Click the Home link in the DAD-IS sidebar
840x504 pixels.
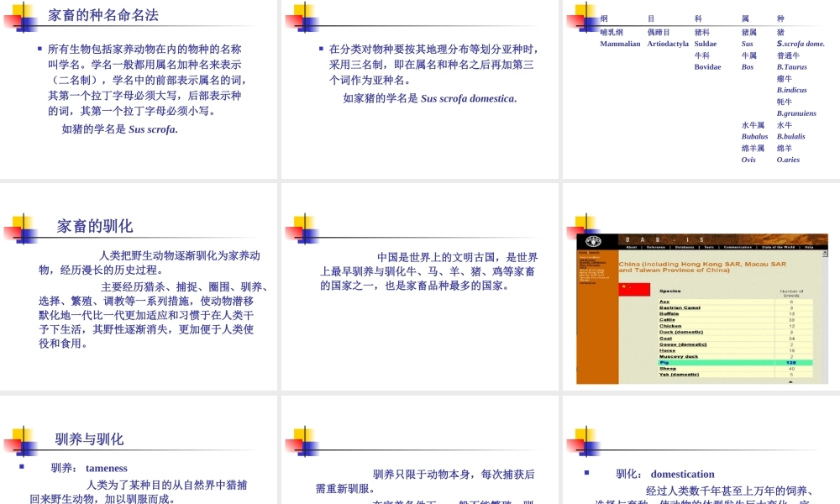pyautogui.click(x=581, y=251)
